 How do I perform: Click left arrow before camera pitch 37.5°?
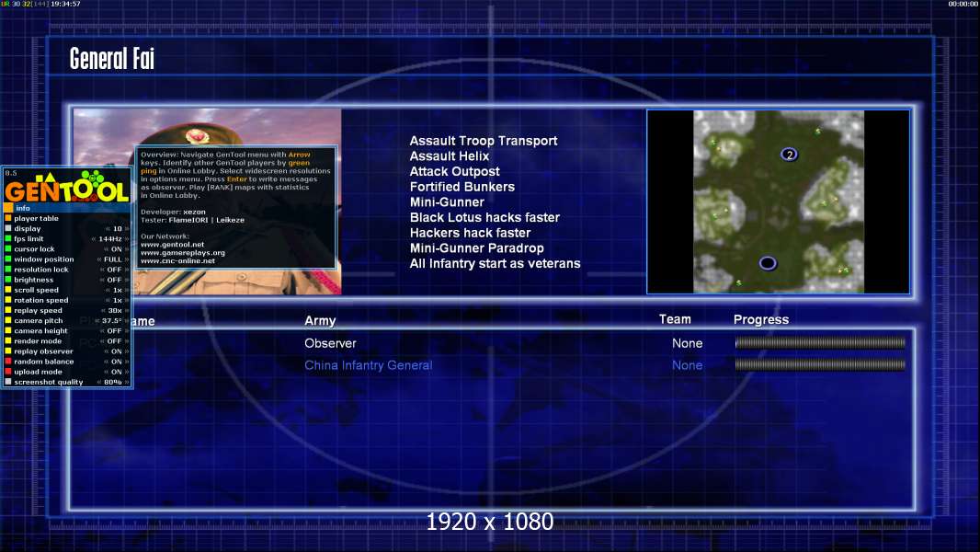(97, 321)
